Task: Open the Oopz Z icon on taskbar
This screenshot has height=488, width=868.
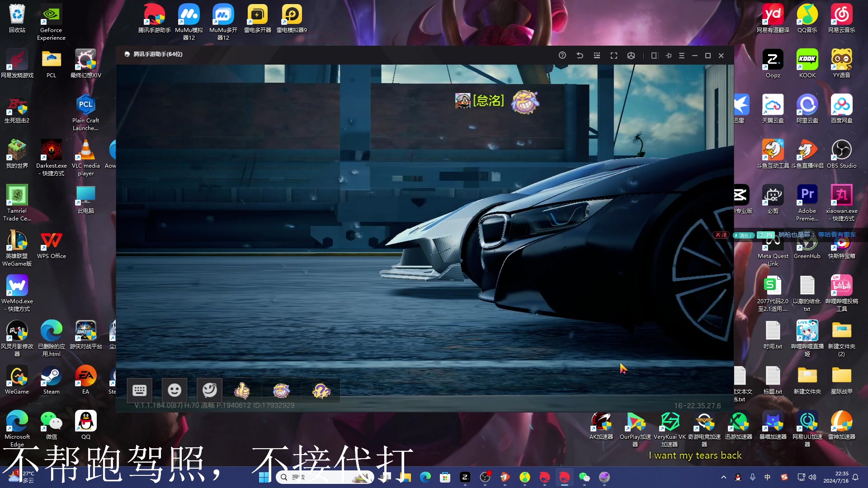Action: [x=465, y=477]
